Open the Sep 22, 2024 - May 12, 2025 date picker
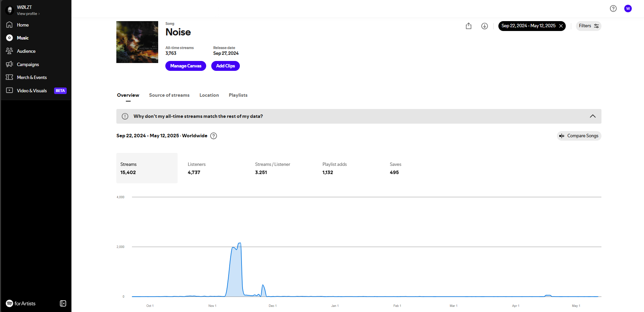Screen dimensions: 644x312 point(528,26)
